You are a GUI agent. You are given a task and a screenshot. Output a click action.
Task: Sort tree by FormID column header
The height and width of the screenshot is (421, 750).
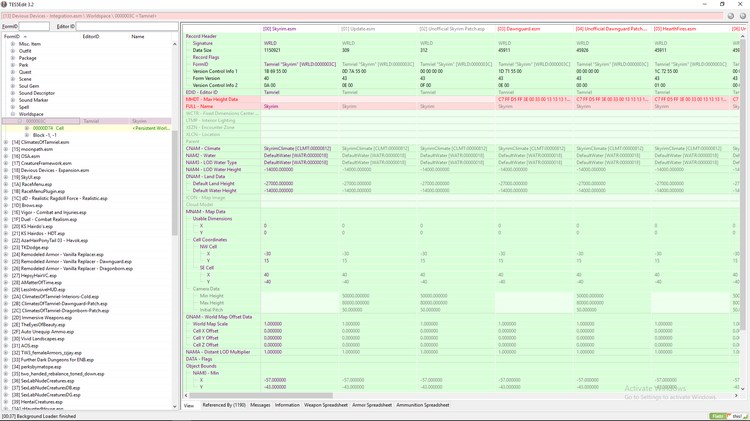(41, 36)
